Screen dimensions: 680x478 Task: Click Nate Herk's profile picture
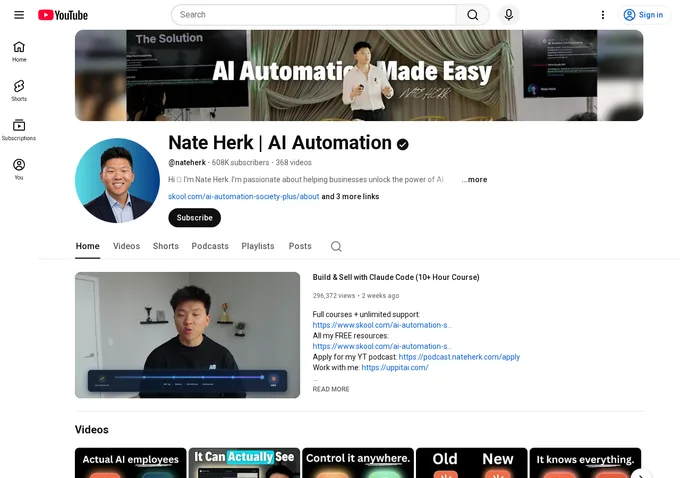pos(118,180)
